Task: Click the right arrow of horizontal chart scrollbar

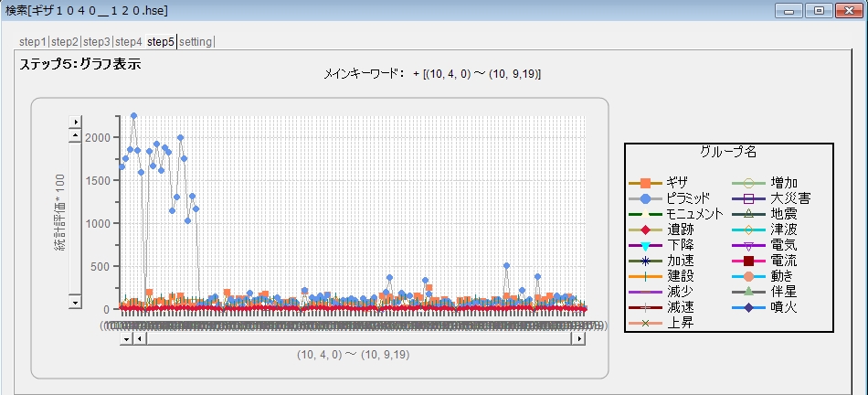Action: 577,338
